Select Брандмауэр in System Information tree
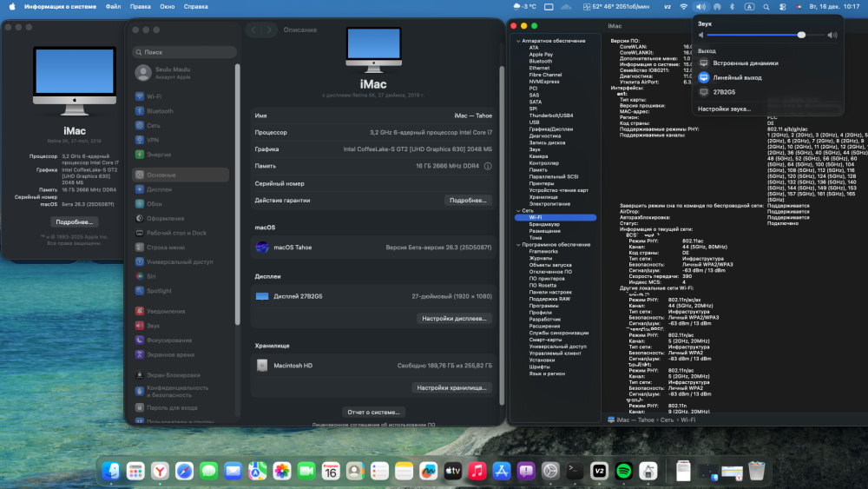Viewport: 868px width, 489px height. (x=544, y=224)
